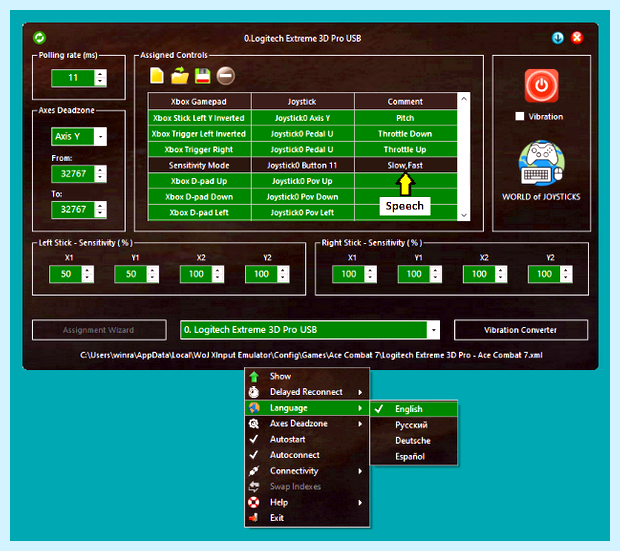Adjust Left Stick Y1 sensitivity stepper

pyautogui.click(x=152, y=274)
